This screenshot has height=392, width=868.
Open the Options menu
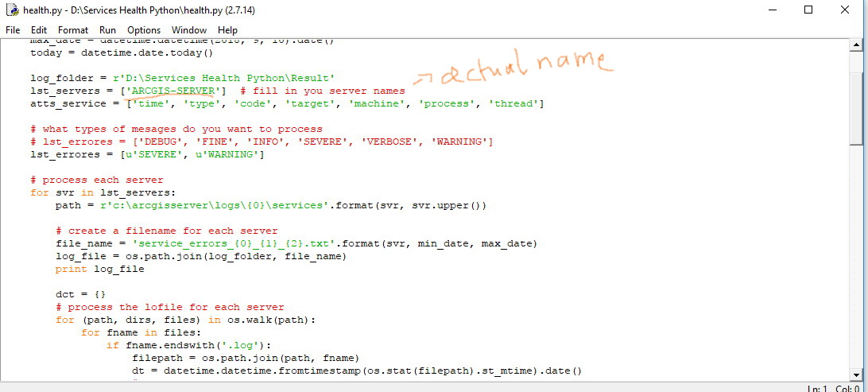tap(144, 30)
